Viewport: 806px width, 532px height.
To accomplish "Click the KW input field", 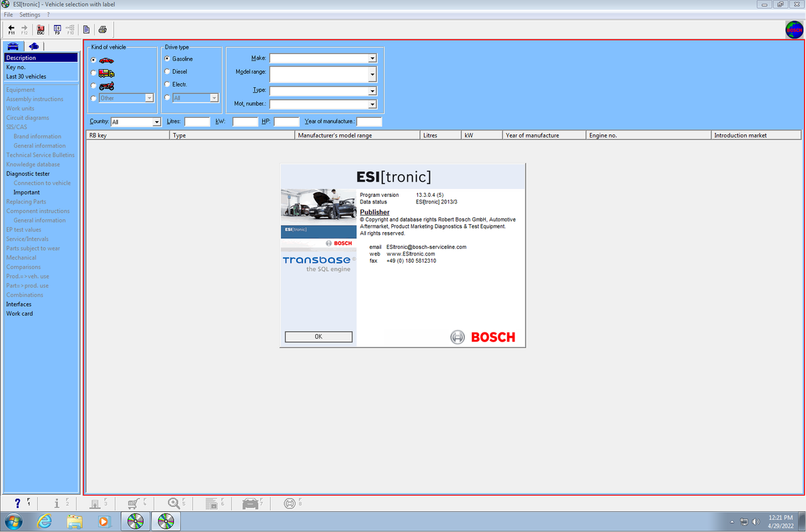I will (x=245, y=122).
